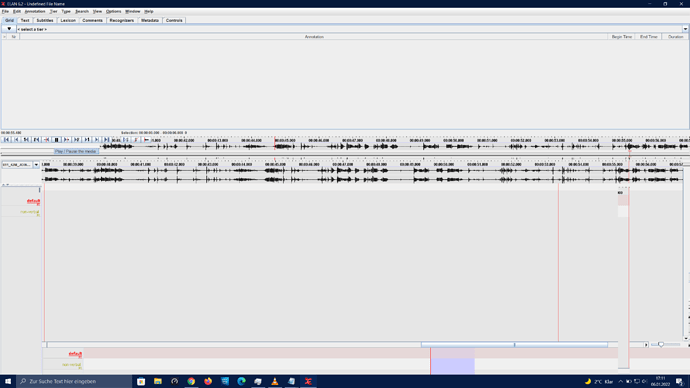
Task: Switch to the Text tab
Action: coord(25,20)
